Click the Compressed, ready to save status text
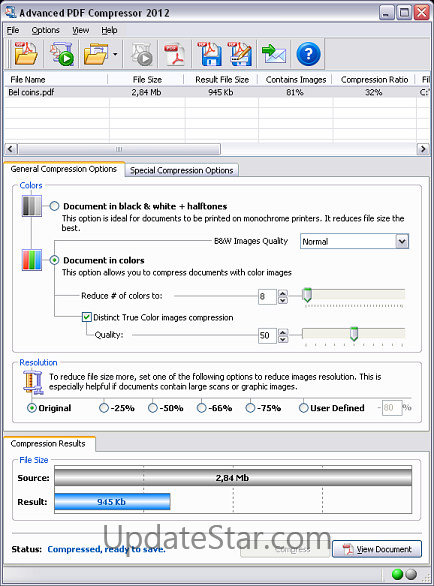Screen dimensions: 434x586 [106, 549]
